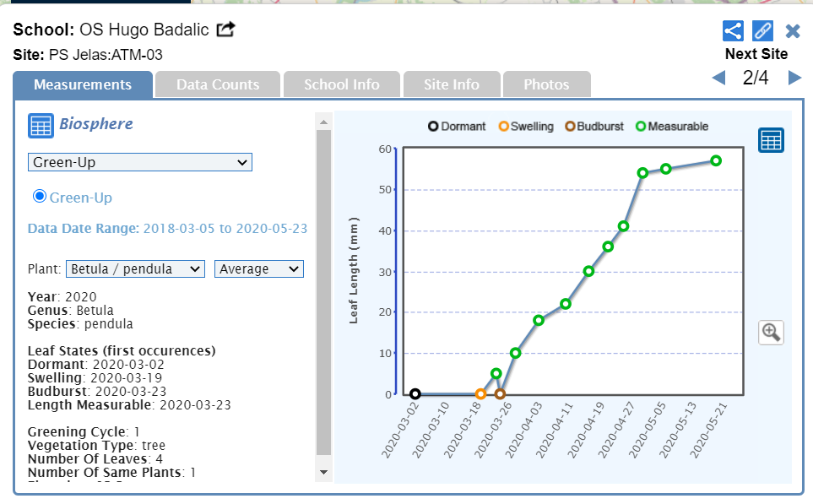Click the share icon
The height and width of the screenshot is (504, 813).
[733, 31]
